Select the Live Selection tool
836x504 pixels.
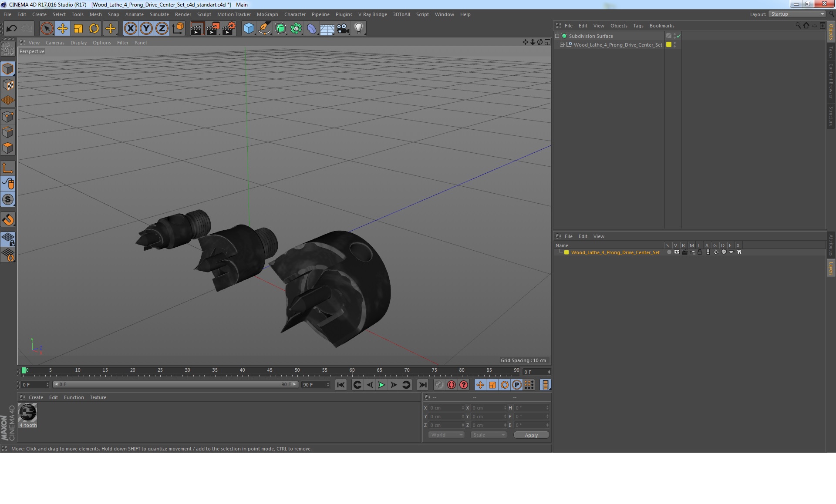tap(47, 29)
